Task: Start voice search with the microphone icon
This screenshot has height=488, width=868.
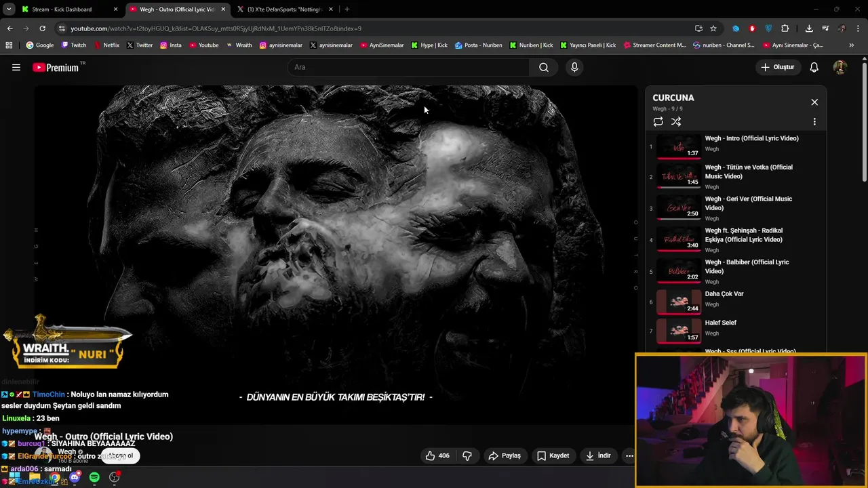Action: (x=574, y=67)
